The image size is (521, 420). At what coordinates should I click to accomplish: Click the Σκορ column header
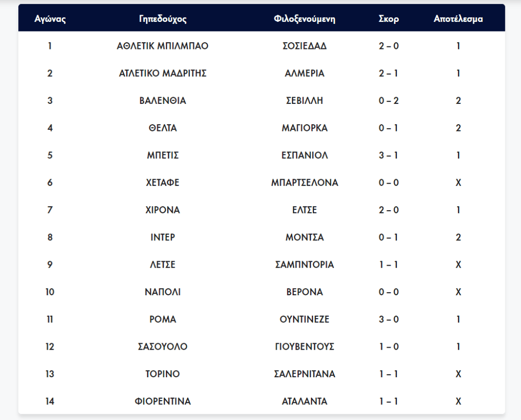tap(389, 19)
